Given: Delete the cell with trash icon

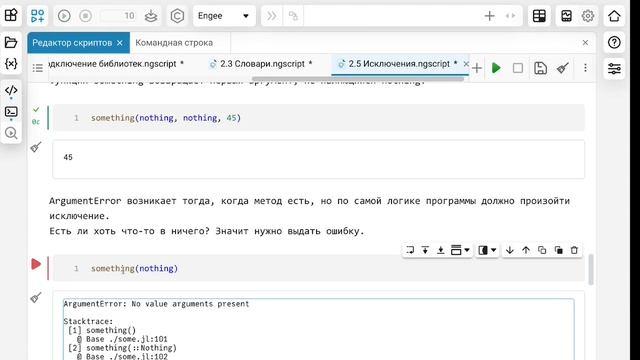Looking at the screenshot, I should 574,250.
